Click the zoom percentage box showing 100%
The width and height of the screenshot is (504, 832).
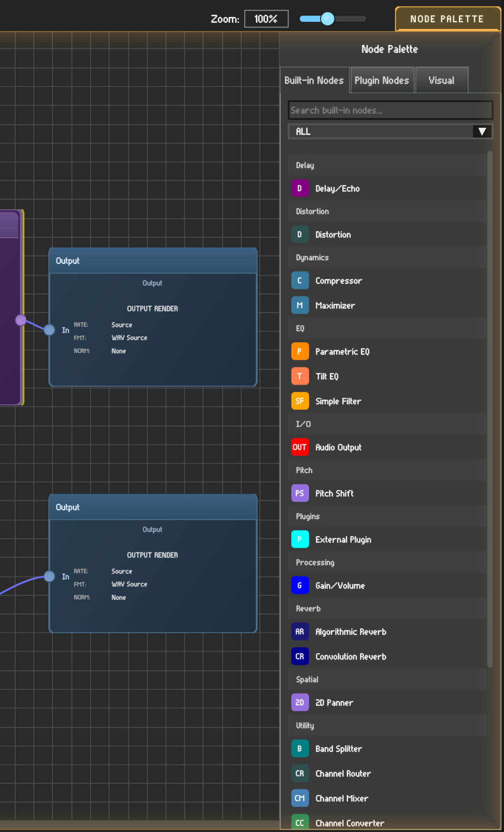click(x=266, y=19)
